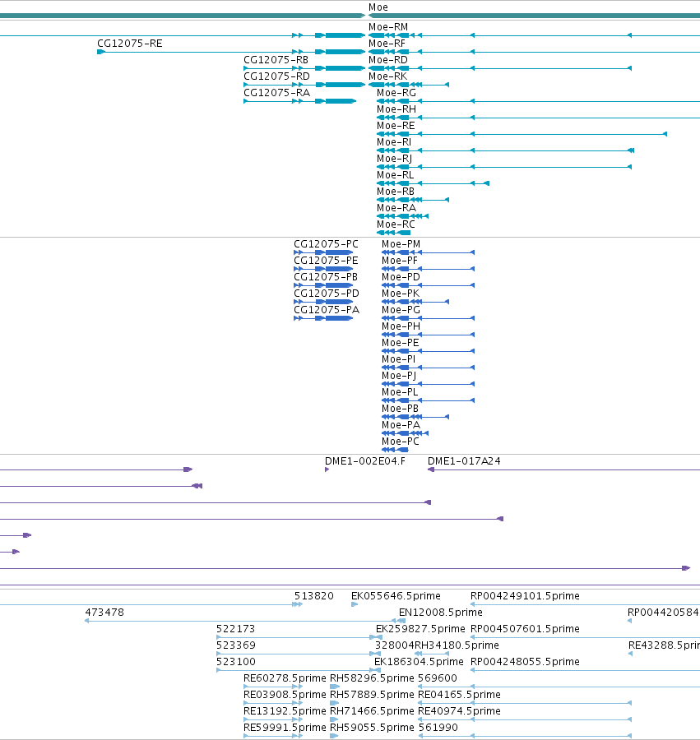The height and width of the screenshot is (740, 700).
Task: Select the Moe-RD transcript label
Action: pyautogui.click(x=388, y=60)
